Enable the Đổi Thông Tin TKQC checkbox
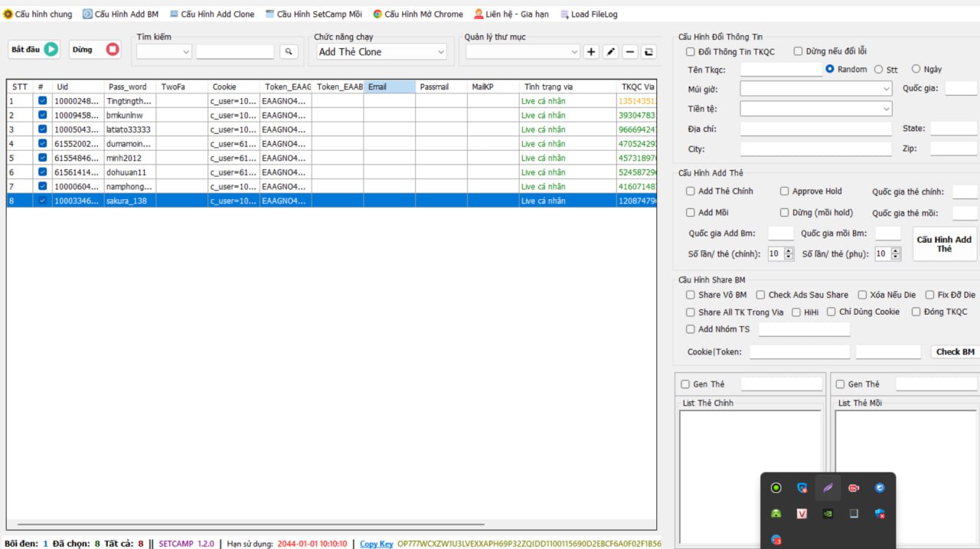 691,51
